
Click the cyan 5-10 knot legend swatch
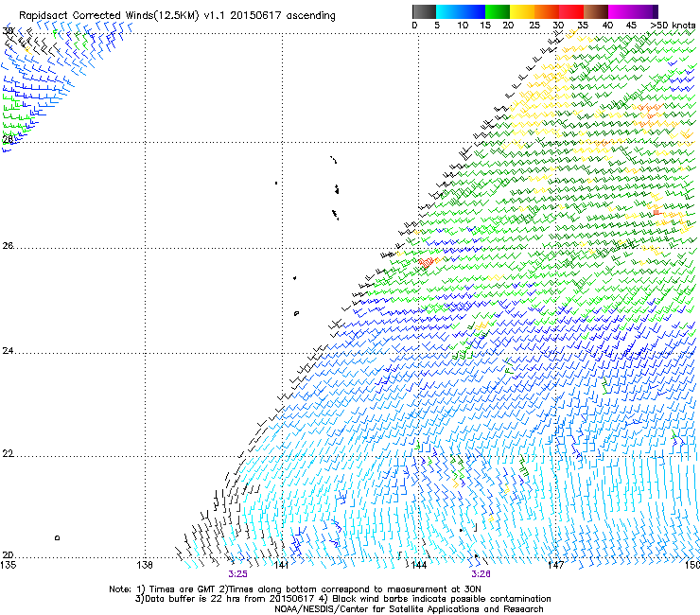[x=447, y=11]
